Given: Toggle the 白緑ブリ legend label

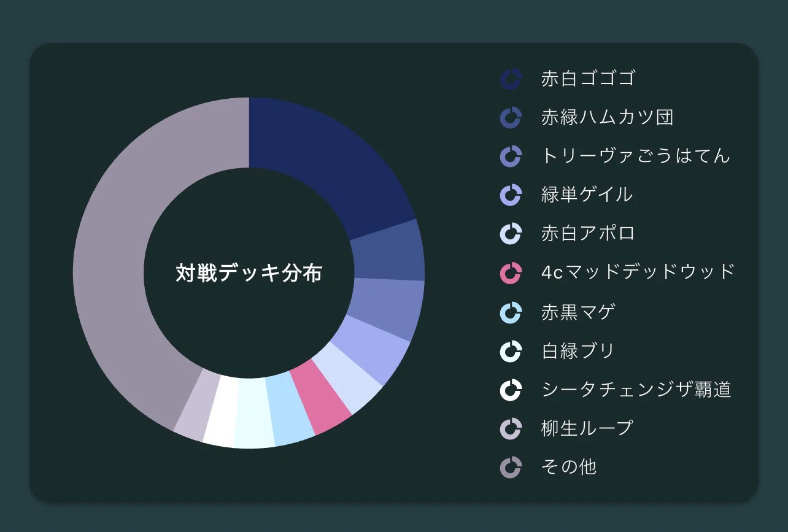Looking at the screenshot, I should (578, 351).
